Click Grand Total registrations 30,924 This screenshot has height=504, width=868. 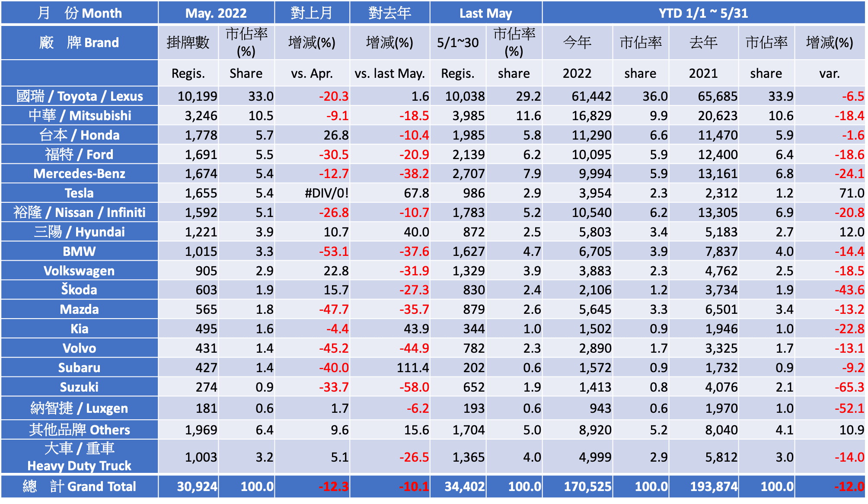[188, 486]
